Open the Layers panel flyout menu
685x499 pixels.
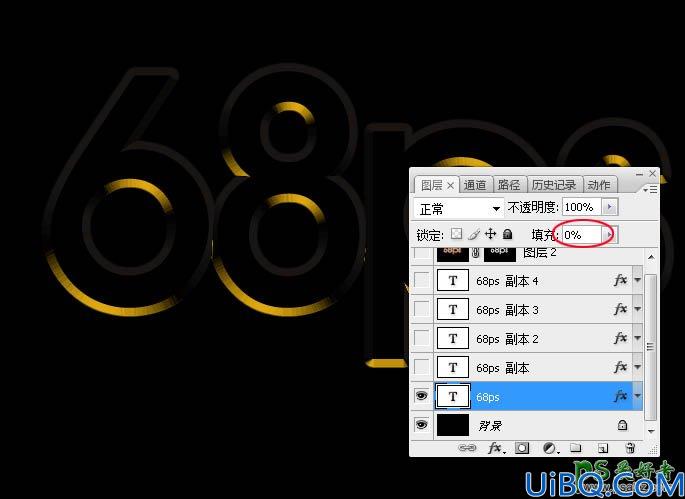[x=650, y=190]
